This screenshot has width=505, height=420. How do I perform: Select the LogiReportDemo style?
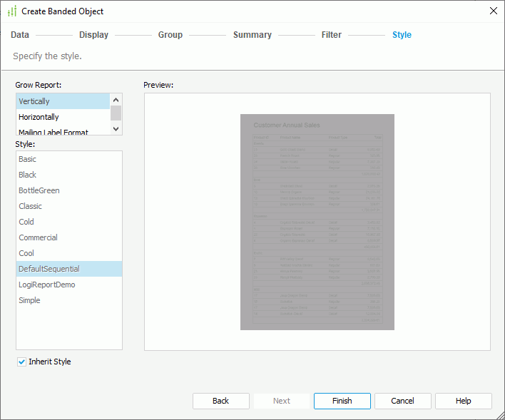(x=47, y=285)
